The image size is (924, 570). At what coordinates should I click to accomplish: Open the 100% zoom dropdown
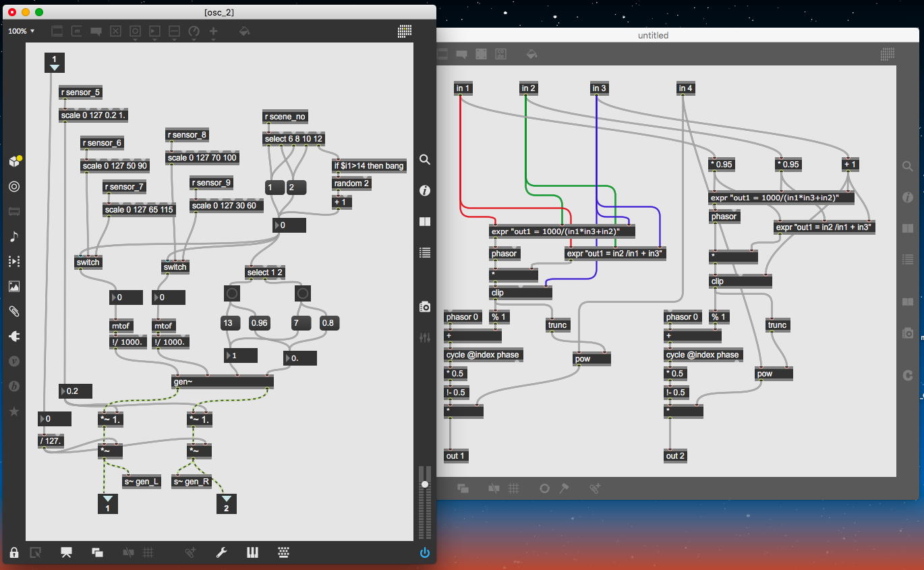(21, 31)
